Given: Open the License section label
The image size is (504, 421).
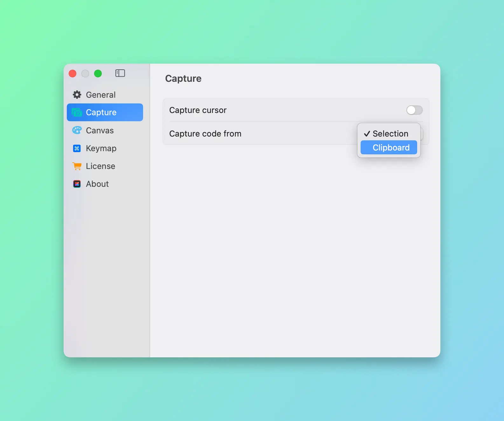Looking at the screenshot, I should pyautogui.click(x=100, y=166).
